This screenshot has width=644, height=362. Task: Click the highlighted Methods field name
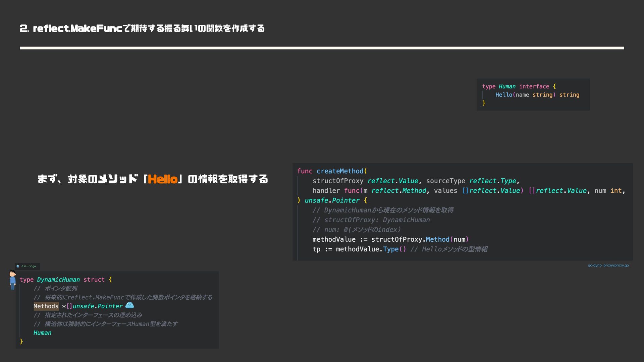pos(46,306)
